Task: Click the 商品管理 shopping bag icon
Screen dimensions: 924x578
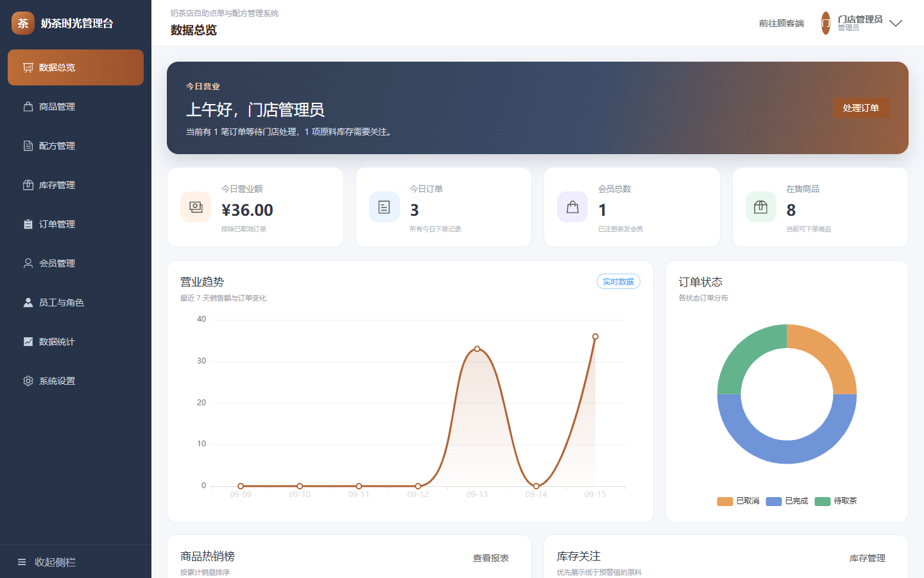Action: point(28,107)
